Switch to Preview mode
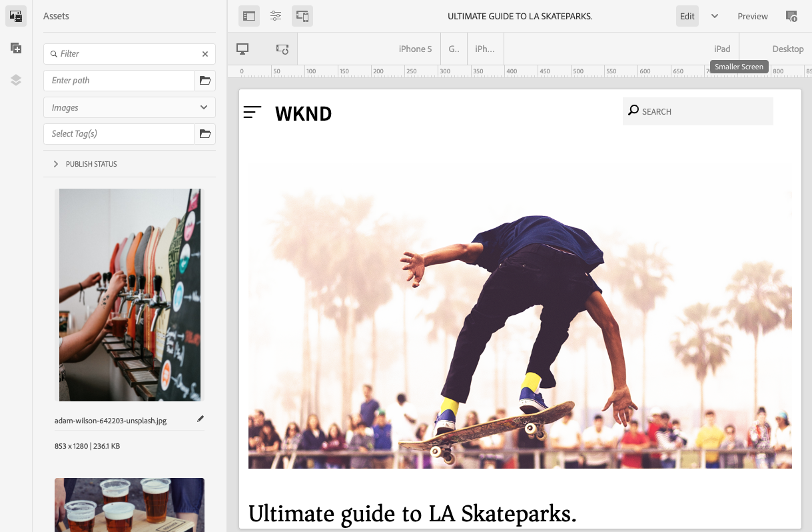The width and height of the screenshot is (812, 532). click(753, 16)
